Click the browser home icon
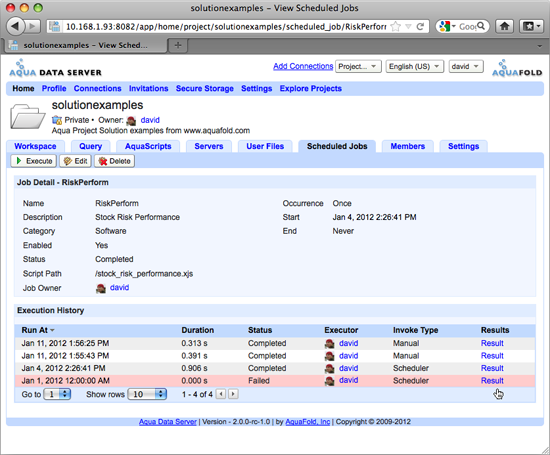 pyautogui.click(x=504, y=26)
